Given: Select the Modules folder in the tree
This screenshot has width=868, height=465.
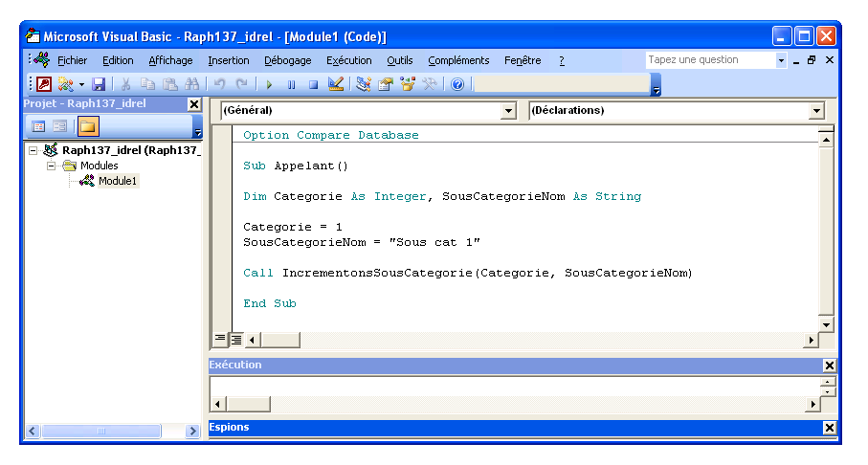Looking at the screenshot, I should click(x=100, y=166).
